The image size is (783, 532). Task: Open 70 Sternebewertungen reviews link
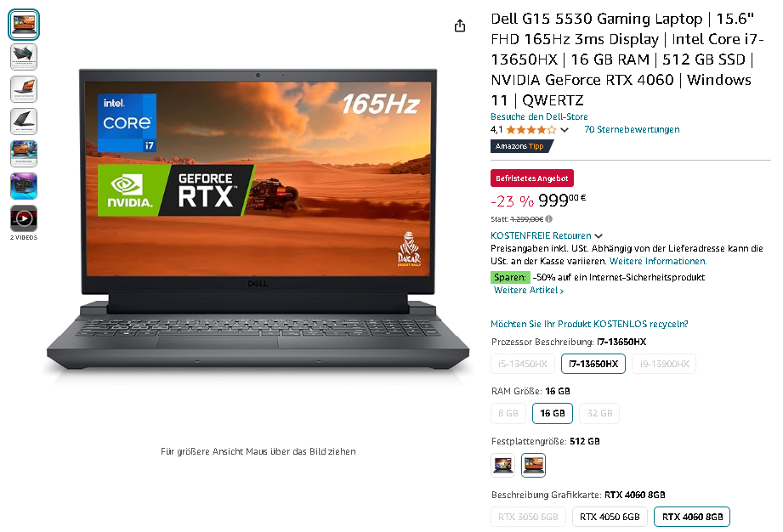tap(632, 129)
